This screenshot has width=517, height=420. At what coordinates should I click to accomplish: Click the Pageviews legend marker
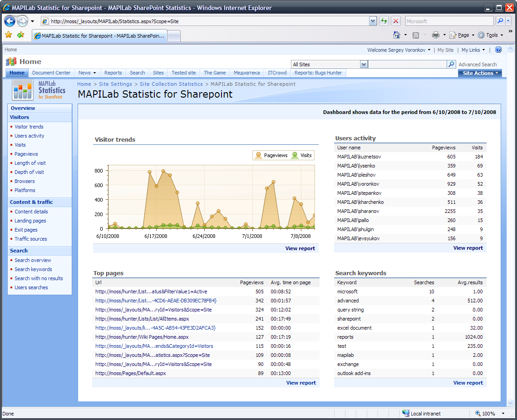tap(259, 155)
